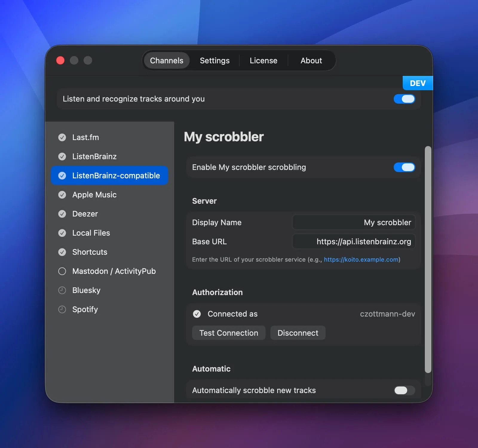The height and width of the screenshot is (448, 478).
Task: Toggle listen and recognize tracks around you
Action: tap(405, 99)
